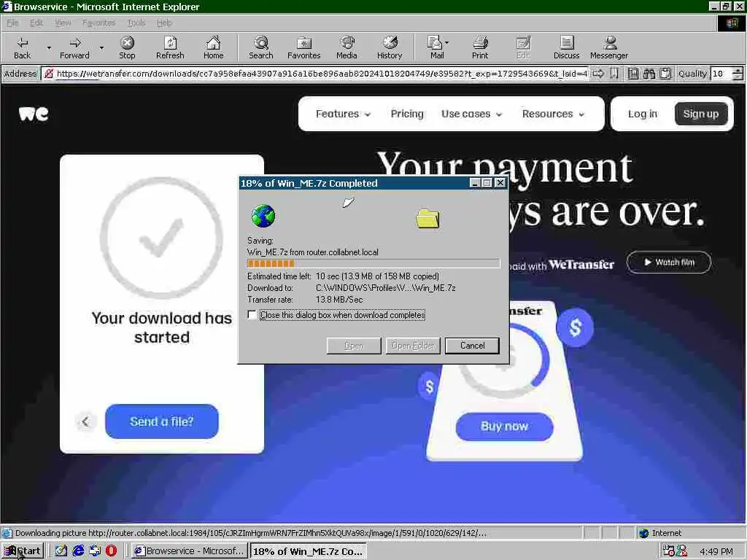
Task: Expand the Mail button dropdown arrow
Action: click(x=447, y=43)
